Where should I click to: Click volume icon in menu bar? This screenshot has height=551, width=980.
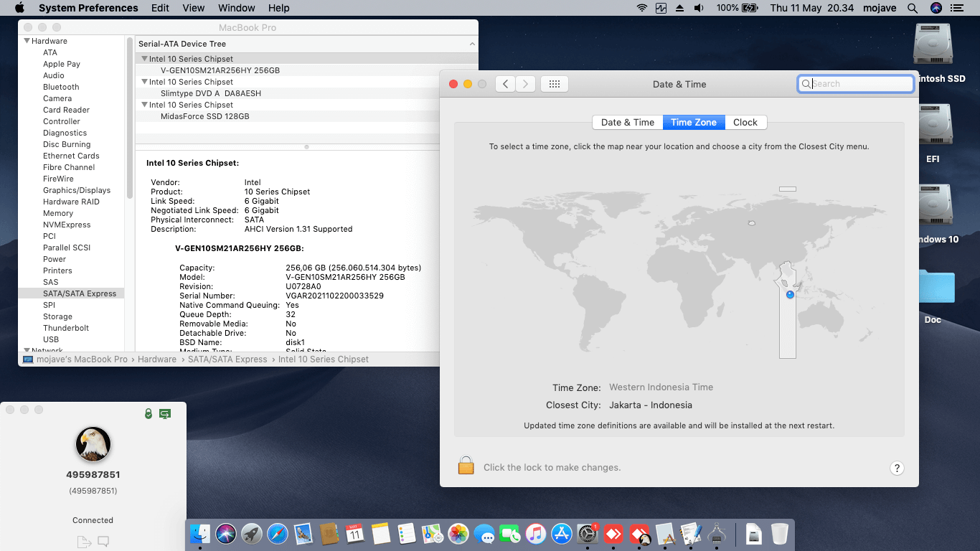point(699,8)
